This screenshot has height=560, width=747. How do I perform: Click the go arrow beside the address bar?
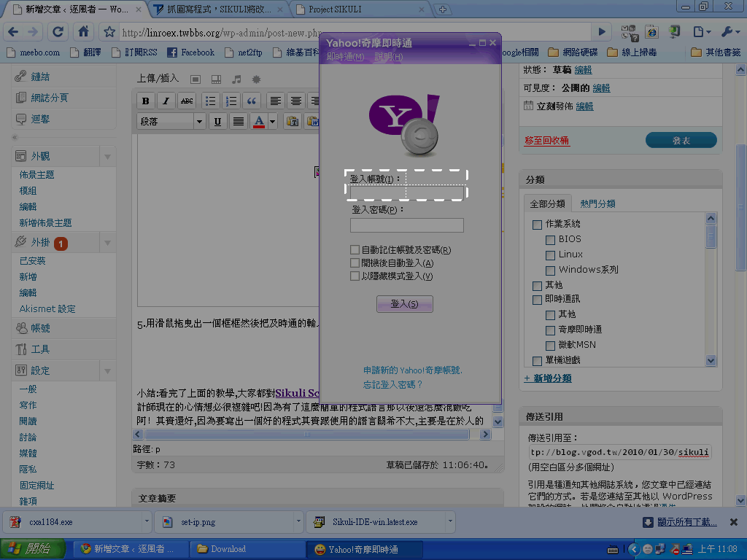(x=602, y=32)
